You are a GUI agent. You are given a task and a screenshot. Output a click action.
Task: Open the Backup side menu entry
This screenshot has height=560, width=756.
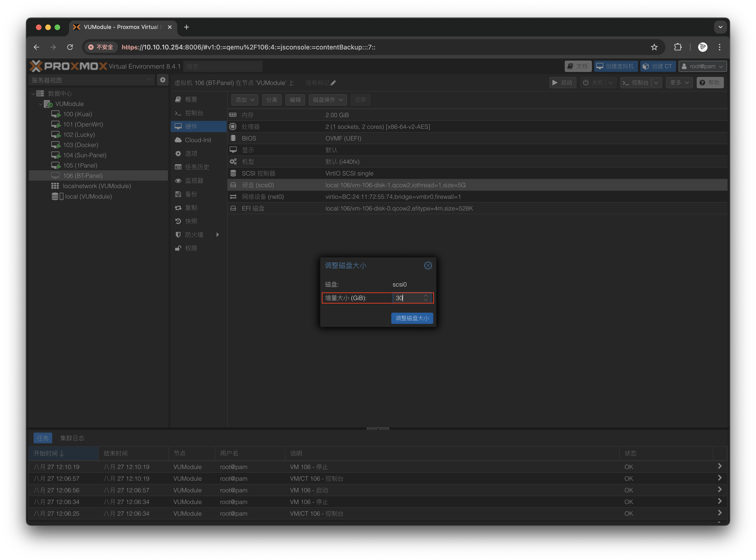point(191,194)
